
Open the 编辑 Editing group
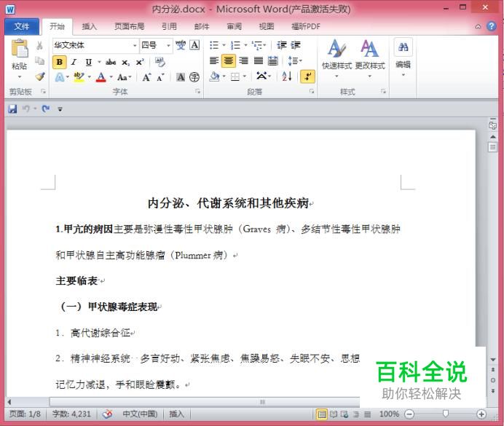coord(403,58)
